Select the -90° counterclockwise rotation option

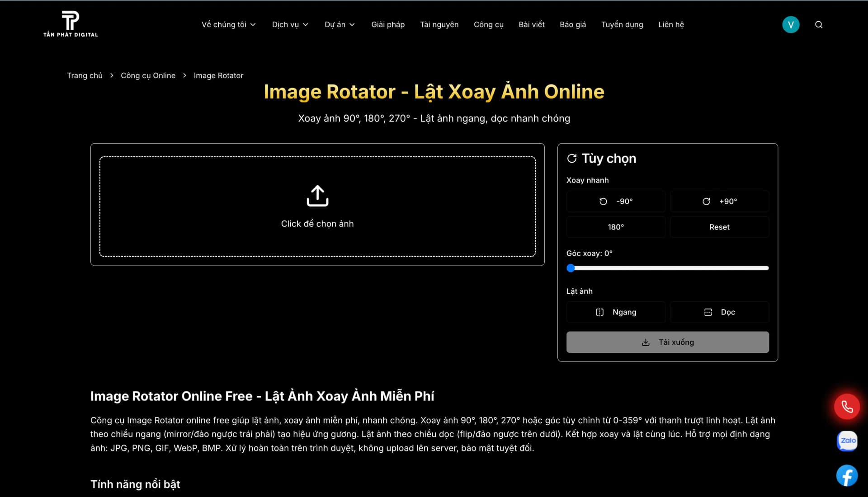[616, 202]
